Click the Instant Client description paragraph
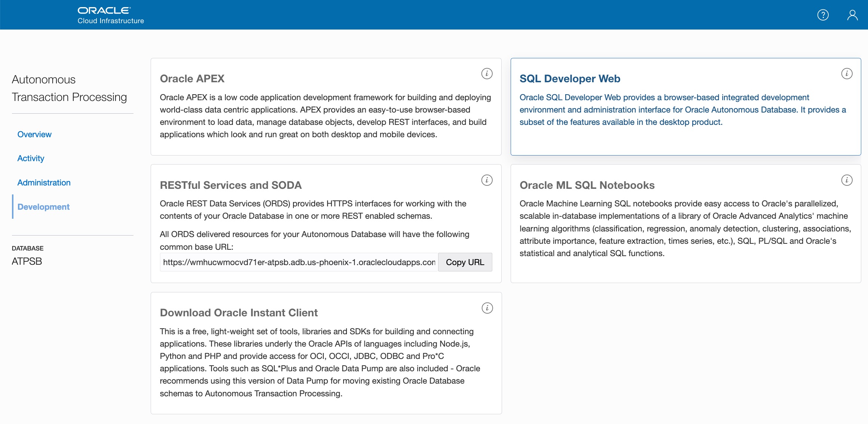Viewport: 868px width, 424px height. coord(320,362)
